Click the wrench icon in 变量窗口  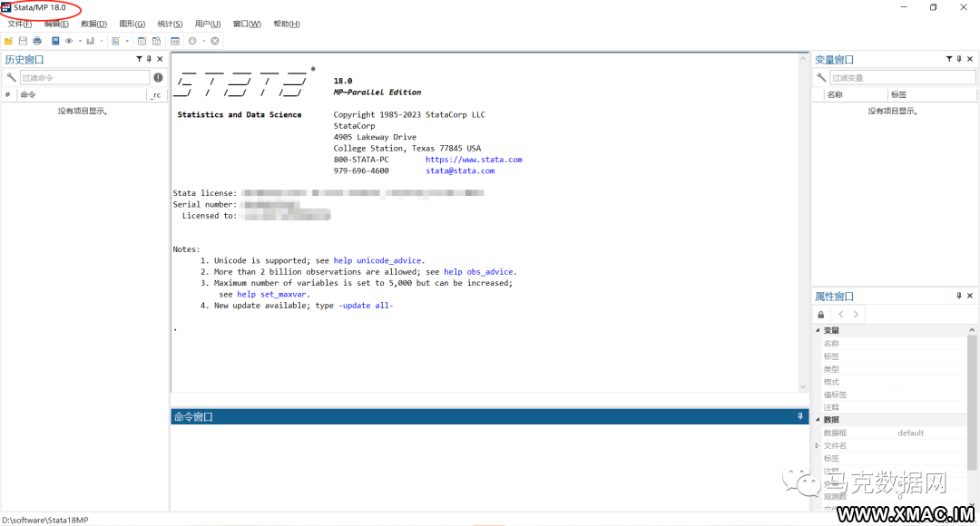click(821, 77)
